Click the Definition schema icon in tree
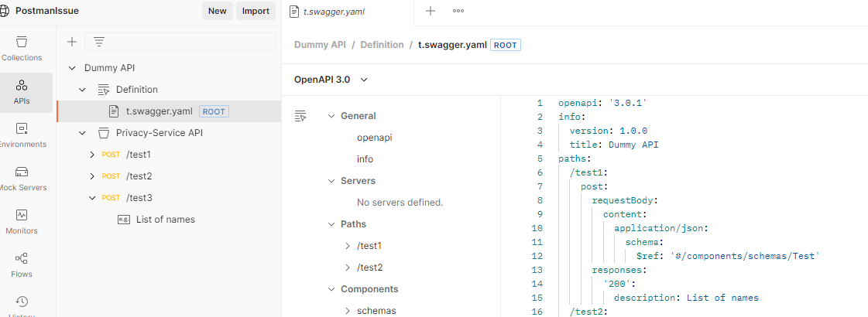Viewport: 868px width, 317px height. click(104, 90)
